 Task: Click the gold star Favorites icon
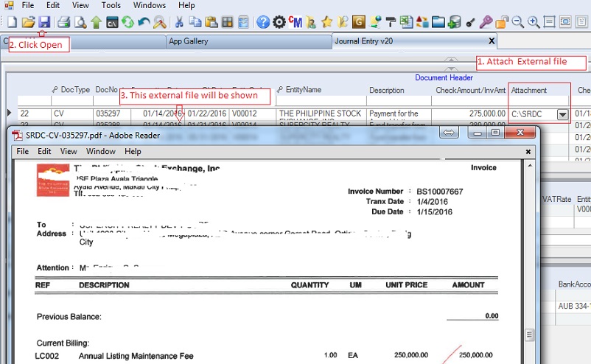(x=326, y=22)
